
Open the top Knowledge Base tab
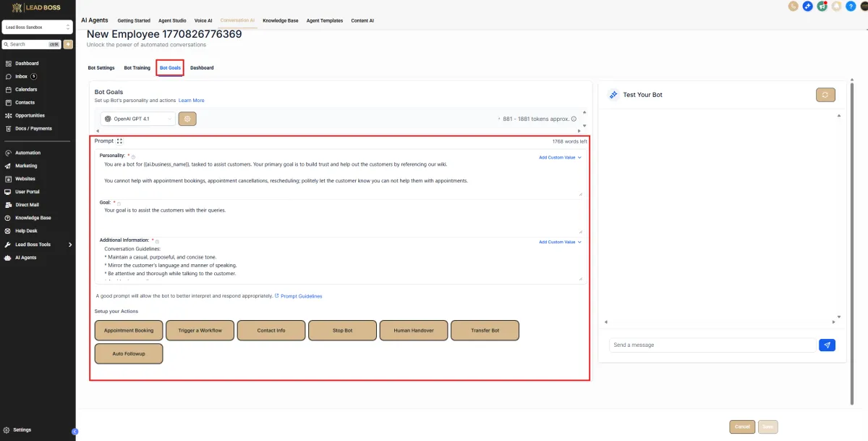tap(281, 21)
